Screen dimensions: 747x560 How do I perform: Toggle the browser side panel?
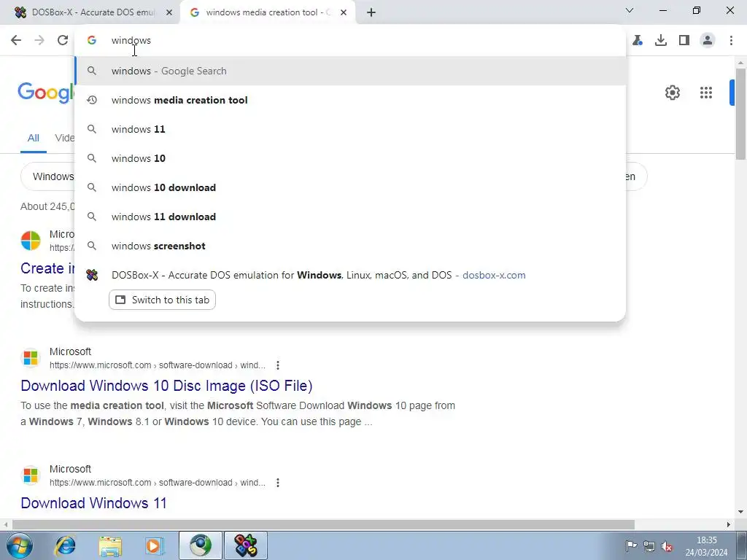point(684,41)
